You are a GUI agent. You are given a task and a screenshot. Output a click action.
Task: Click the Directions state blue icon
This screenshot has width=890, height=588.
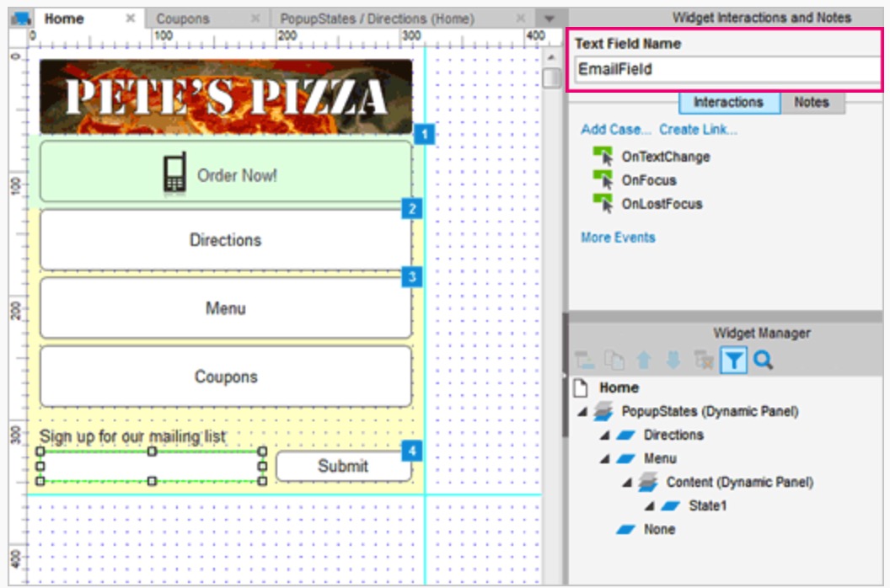tap(626, 436)
